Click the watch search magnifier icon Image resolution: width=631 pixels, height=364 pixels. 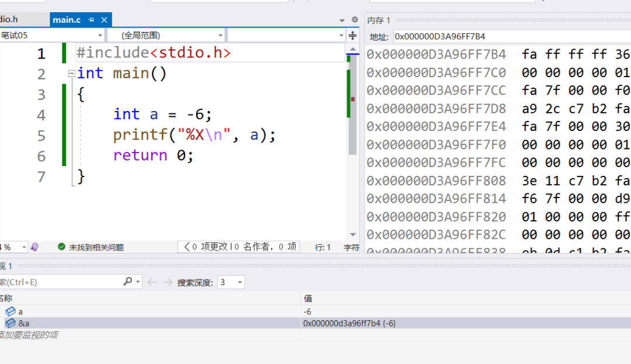pyautogui.click(x=127, y=282)
